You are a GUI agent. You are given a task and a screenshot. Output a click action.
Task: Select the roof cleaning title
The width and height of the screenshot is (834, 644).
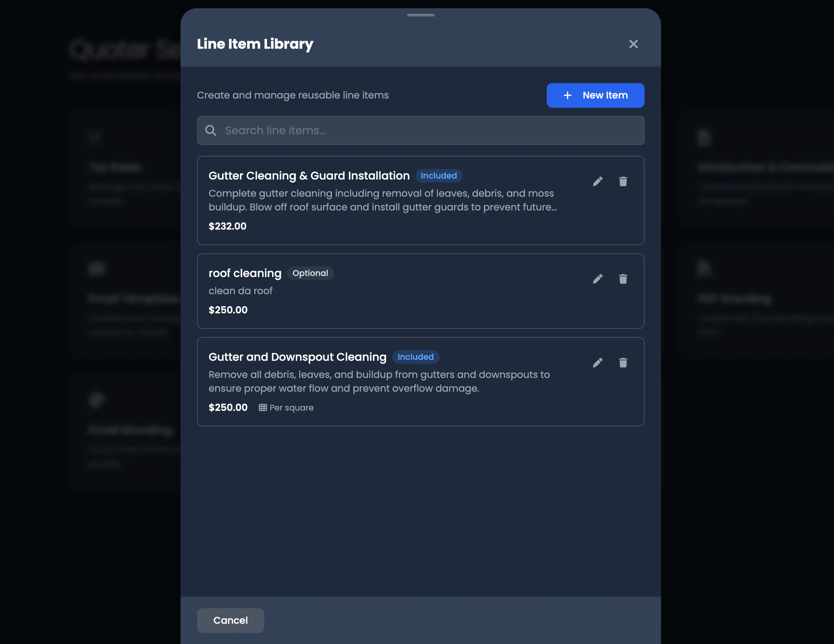coord(245,273)
